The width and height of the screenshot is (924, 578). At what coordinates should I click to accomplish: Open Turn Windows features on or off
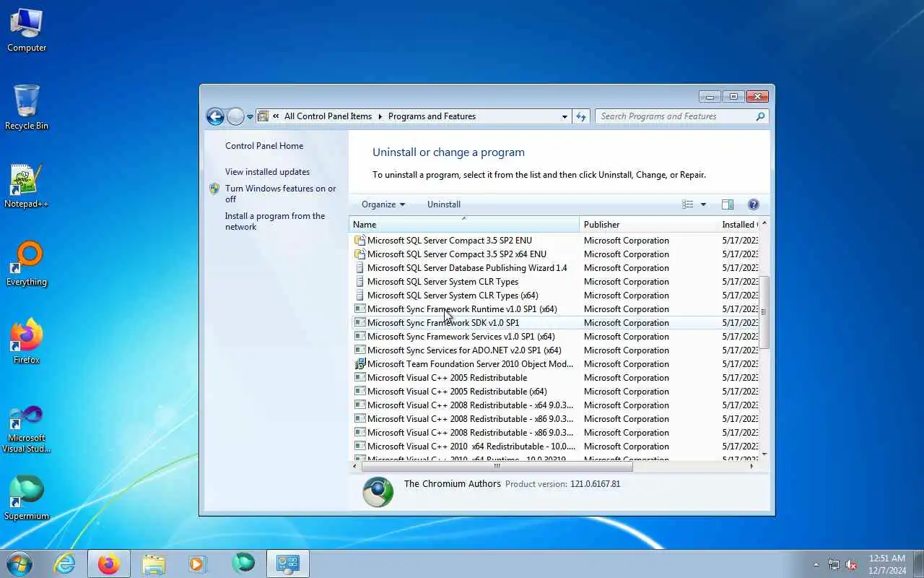280,194
